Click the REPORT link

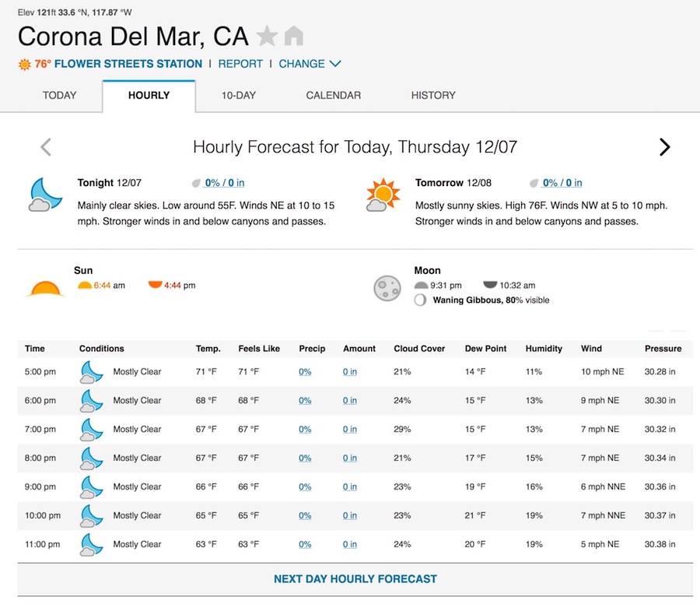(x=240, y=64)
